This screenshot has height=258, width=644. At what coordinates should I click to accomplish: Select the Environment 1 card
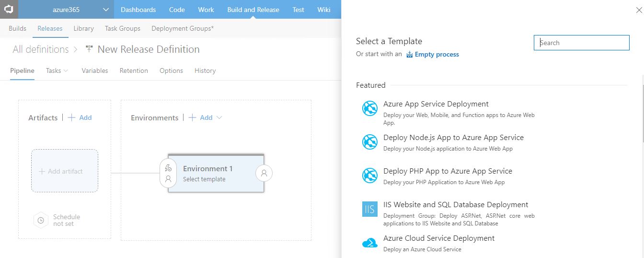pyautogui.click(x=216, y=173)
